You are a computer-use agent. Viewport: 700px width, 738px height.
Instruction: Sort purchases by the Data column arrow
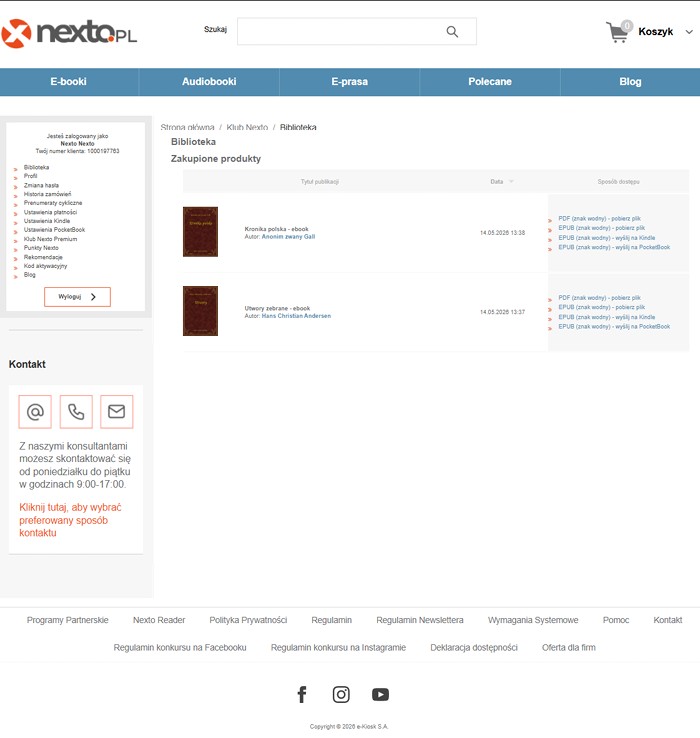pyautogui.click(x=511, y=182)
